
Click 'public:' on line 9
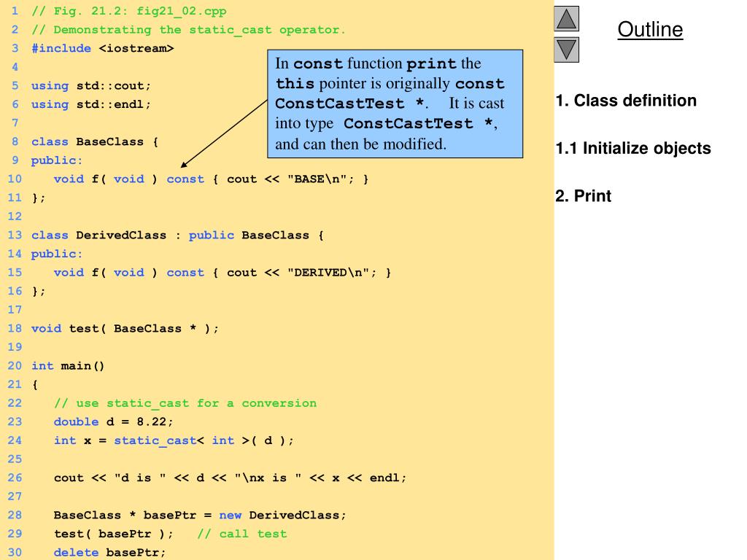[57, 160]
